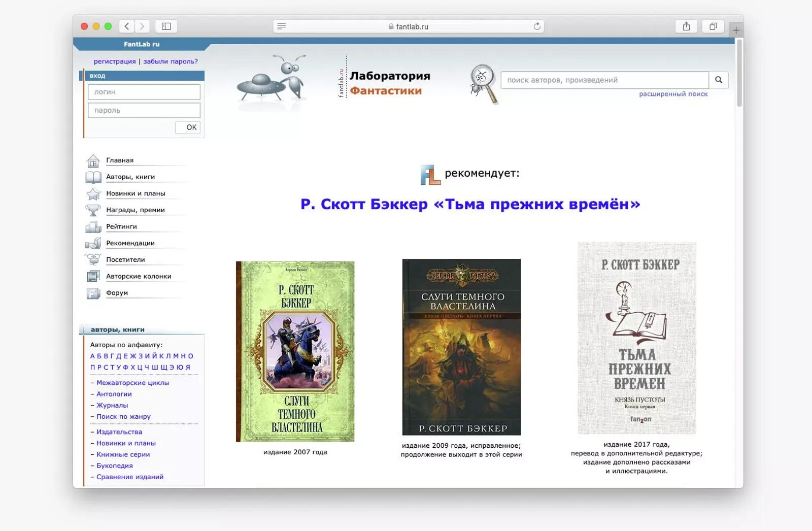This screenshot has height=531, width=812.
Task: Select letter П in authors alphabet
Action: pos(93,368)
